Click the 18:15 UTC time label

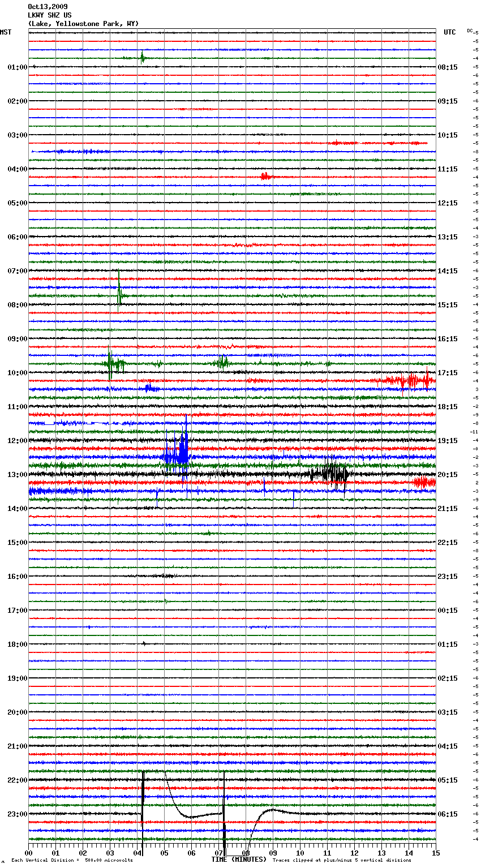coord(448,407)
